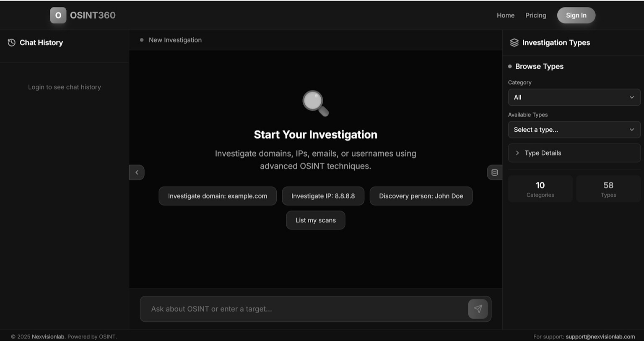Click the magnifying glass illustration
Screen dimensions: 644x341
coord(315,103)
